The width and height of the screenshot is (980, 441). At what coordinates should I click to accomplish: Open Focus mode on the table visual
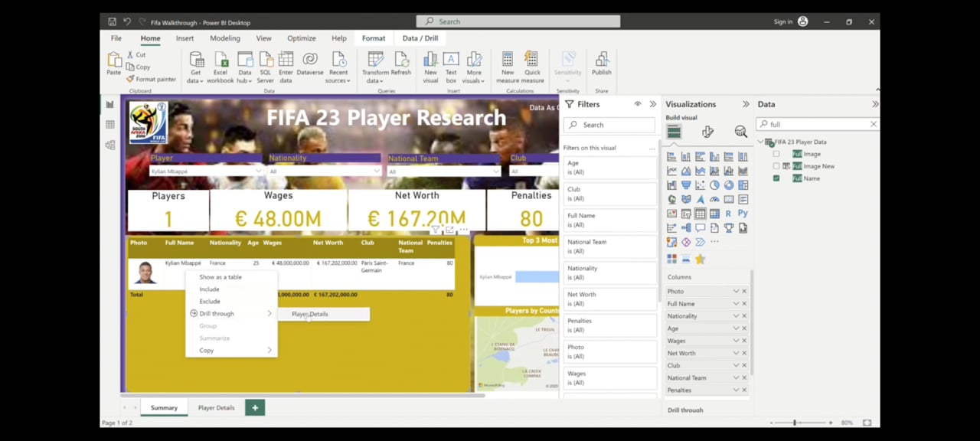(x=449, y=230)
